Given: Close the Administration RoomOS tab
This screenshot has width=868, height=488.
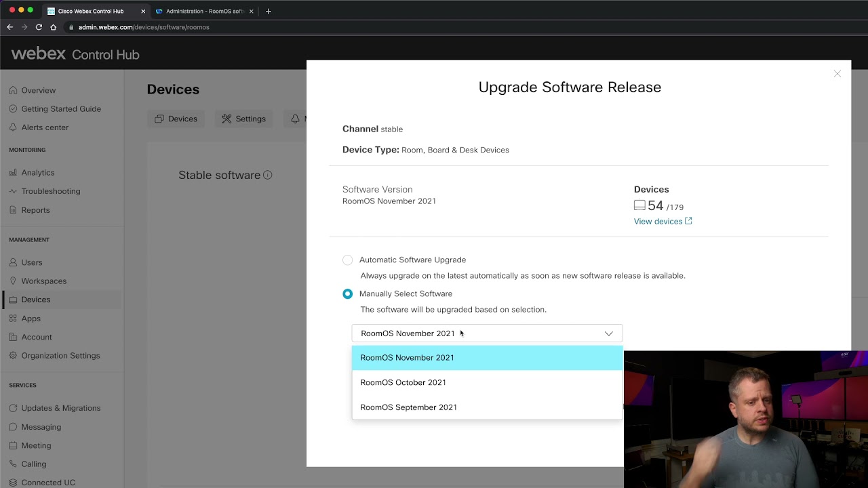Looking at the screenshot, I should pyautogui.click(x=252, y=12).
